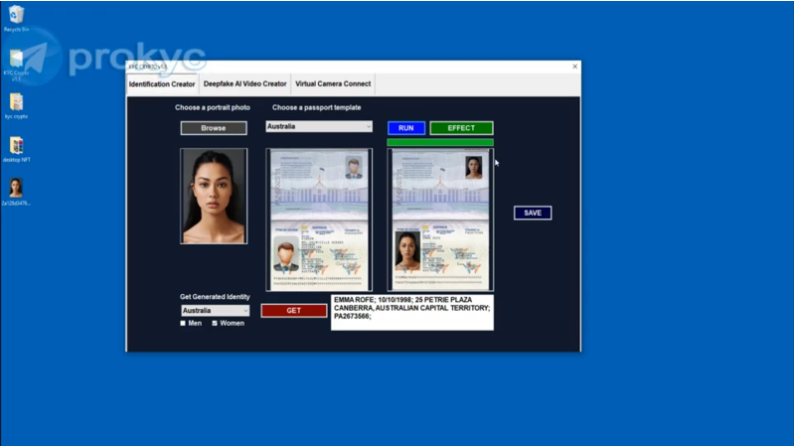
Task: Open the Get Generated Identity country dropdown
Action: coord(215,310)
